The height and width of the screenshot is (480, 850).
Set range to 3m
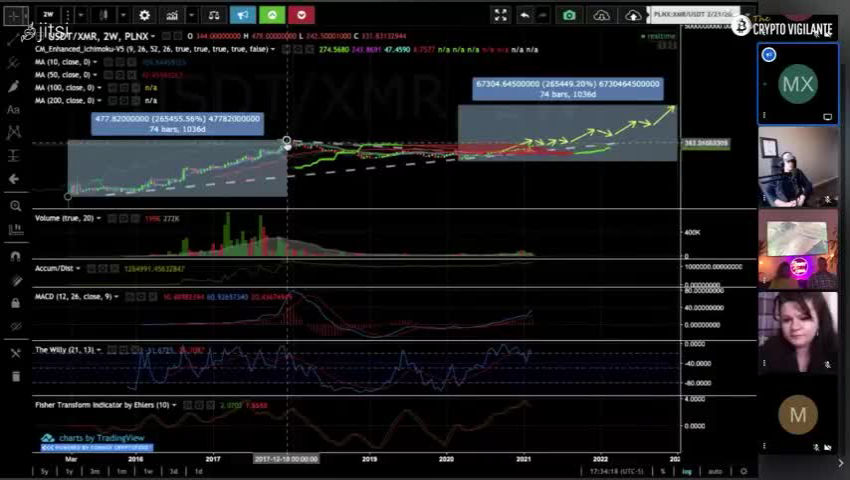tap(95, 471)
